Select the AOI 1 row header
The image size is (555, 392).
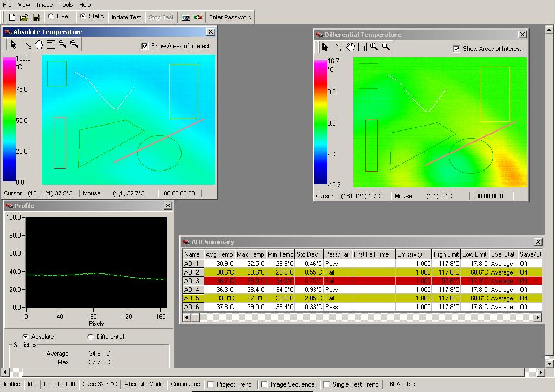click(193, 263)
